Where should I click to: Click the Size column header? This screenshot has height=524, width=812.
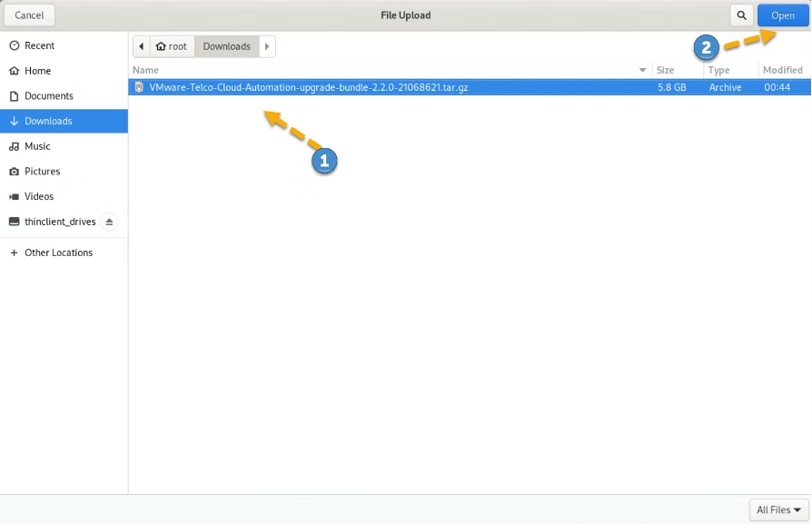point(665,69)
